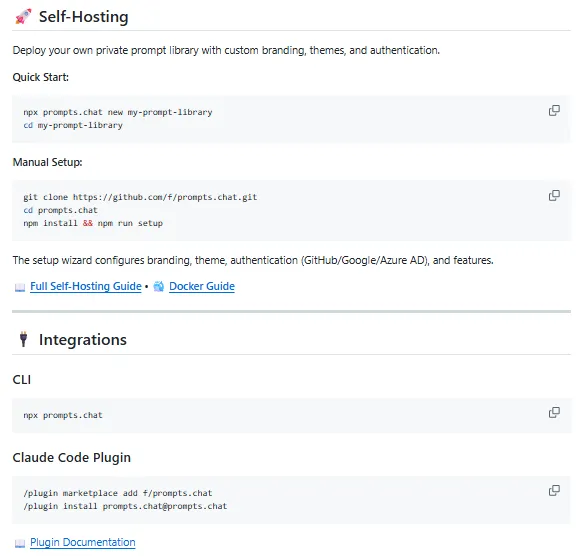586x557 pixels.
Task: Click the book icon before Plugin Documentation
Action: [x=20, y=543]
